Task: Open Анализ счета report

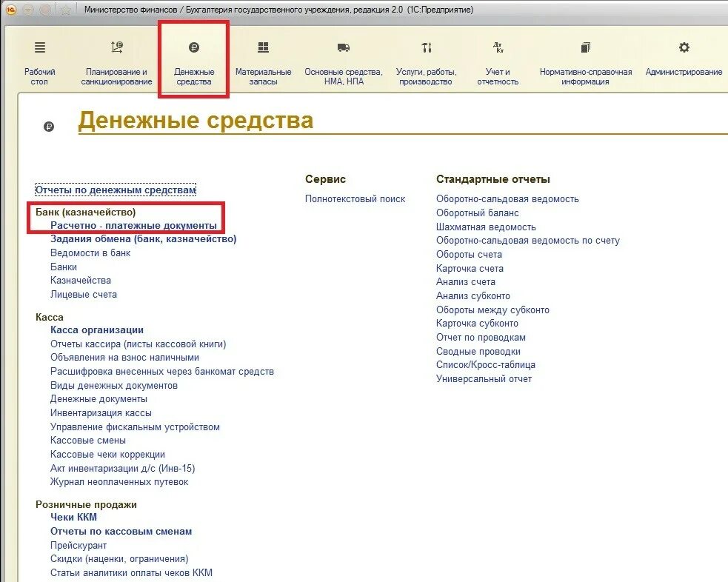Action: (466, 281)
